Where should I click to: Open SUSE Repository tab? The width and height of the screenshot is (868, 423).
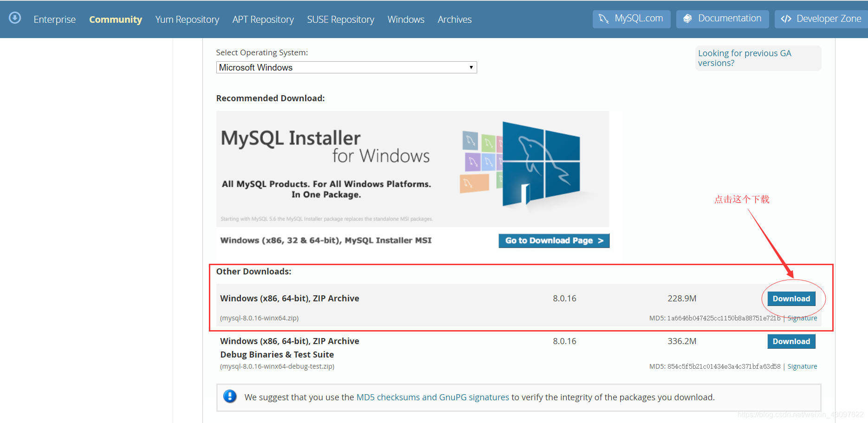click(340, 20)
